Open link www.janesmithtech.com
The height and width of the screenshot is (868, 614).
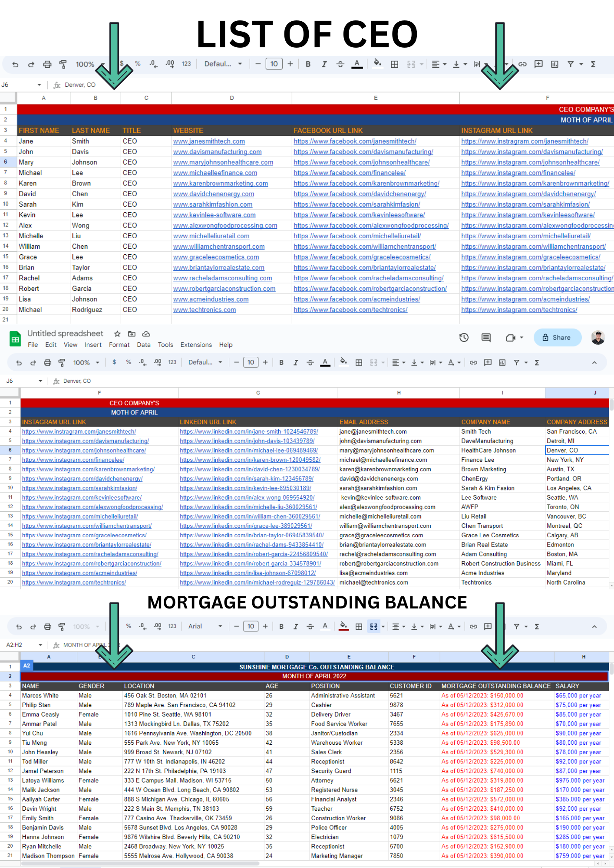point(209,141)
